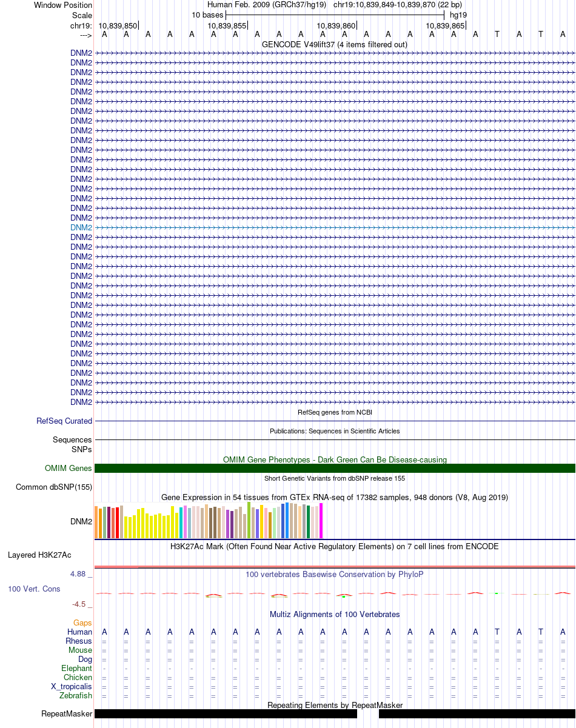
Task: Click the Layered H3K27Ac track label
Action: [39, 555]
